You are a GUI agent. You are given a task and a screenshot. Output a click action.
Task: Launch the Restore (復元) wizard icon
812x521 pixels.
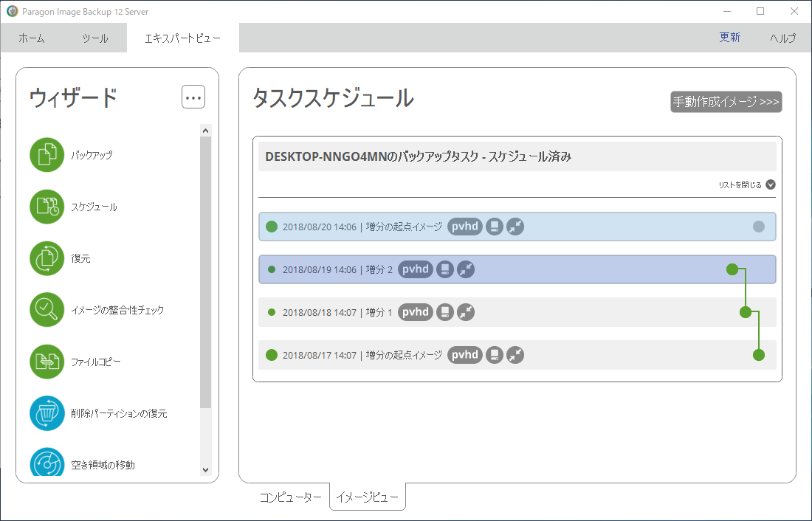pos(48,258)
